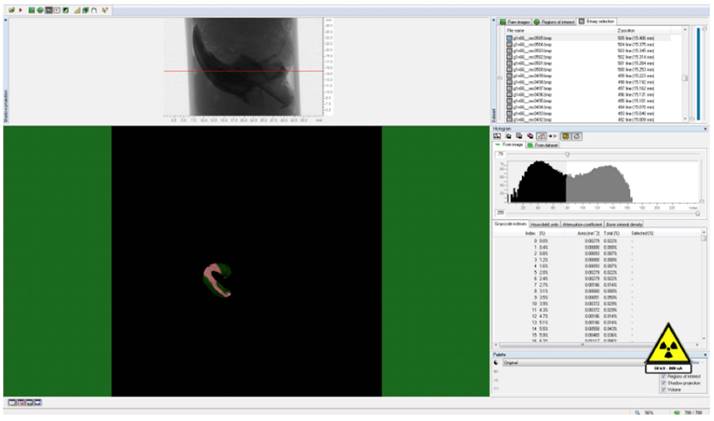Click the pin arrow of the Dataset panel

coord(493,20)
